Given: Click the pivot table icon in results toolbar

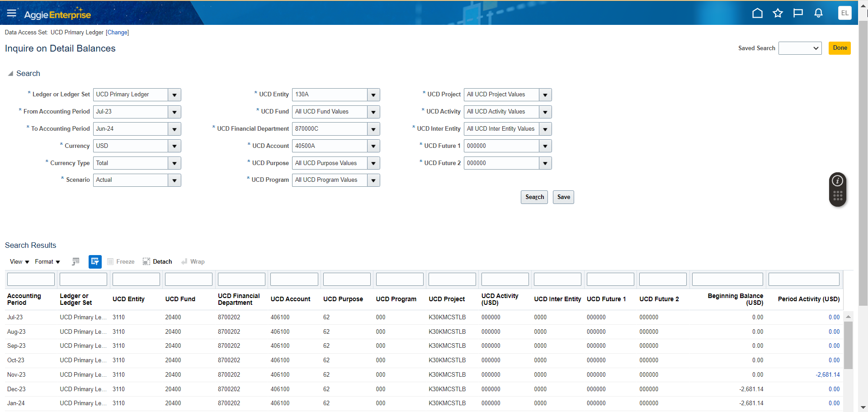Looking at the screenshot, I should (x=75, y=262).
